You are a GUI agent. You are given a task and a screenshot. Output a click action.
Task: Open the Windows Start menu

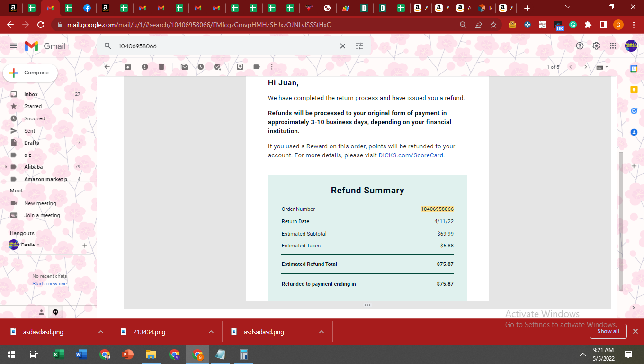[11, 354]
